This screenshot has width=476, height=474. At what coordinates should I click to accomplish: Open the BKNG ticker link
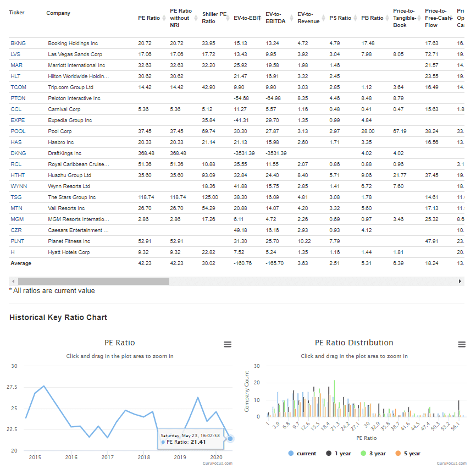click(18, 43)
